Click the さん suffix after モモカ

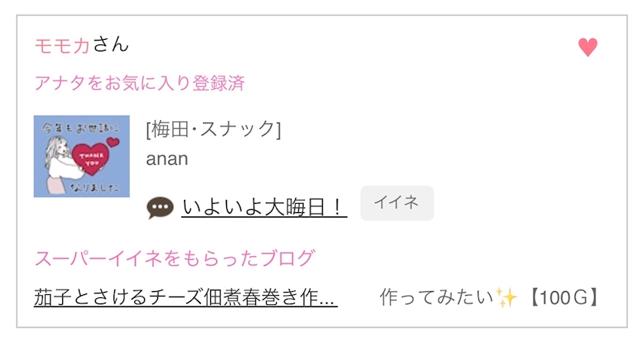(x=110, y=45)
